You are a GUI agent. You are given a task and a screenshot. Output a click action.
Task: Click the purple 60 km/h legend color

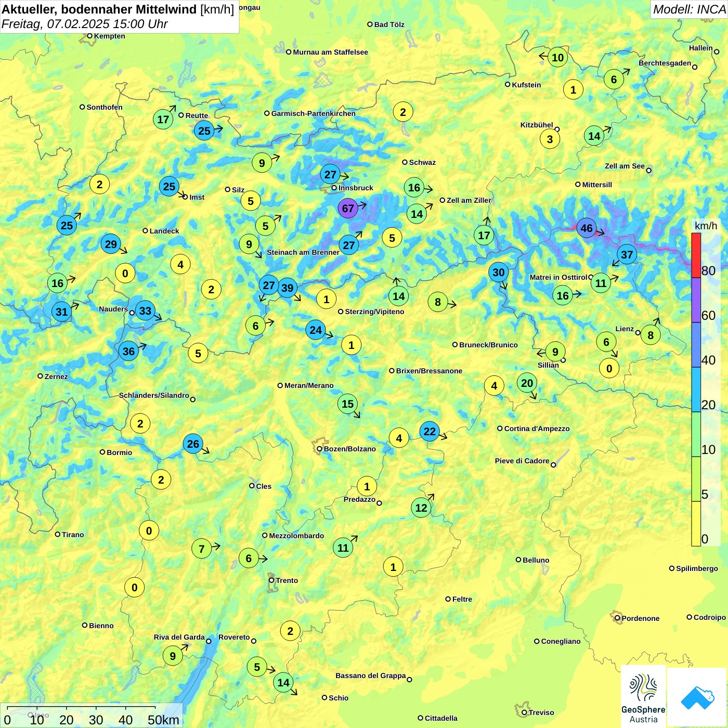tap(696, 301)
